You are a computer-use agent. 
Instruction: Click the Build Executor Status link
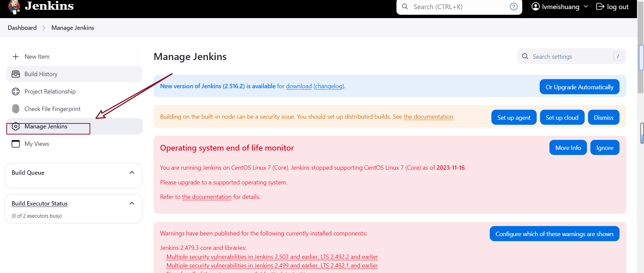[x=40, y=204]
